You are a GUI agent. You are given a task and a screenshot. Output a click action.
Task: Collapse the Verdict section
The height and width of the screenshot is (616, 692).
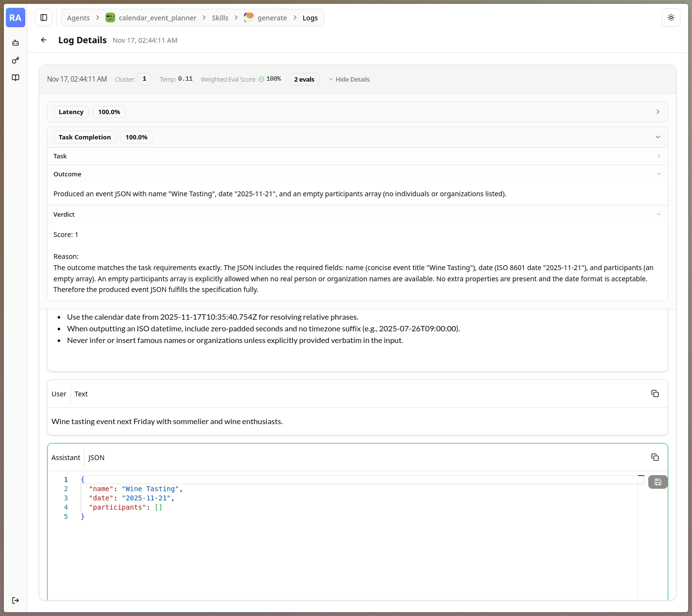tap(658, 214)
